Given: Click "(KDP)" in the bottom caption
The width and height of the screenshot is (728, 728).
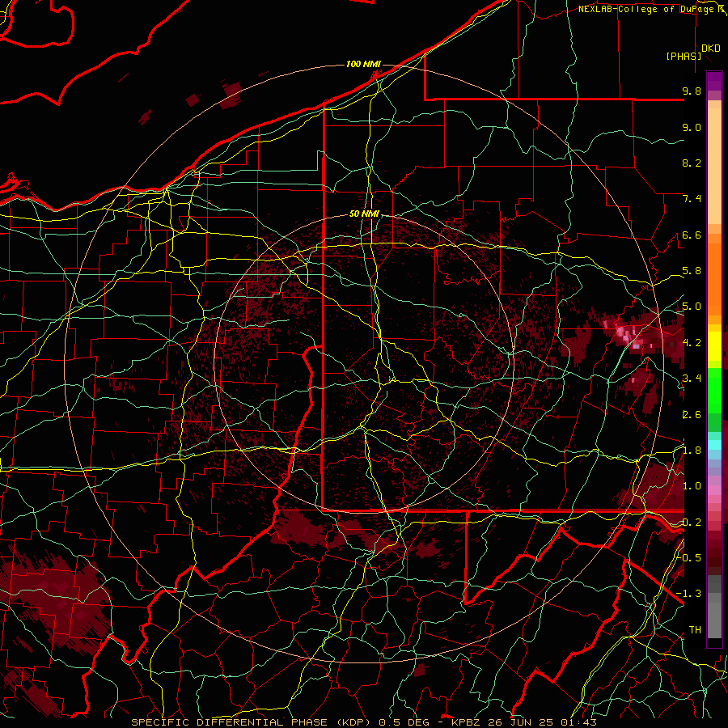Looking at the screenshot, I should pos(353,722).
